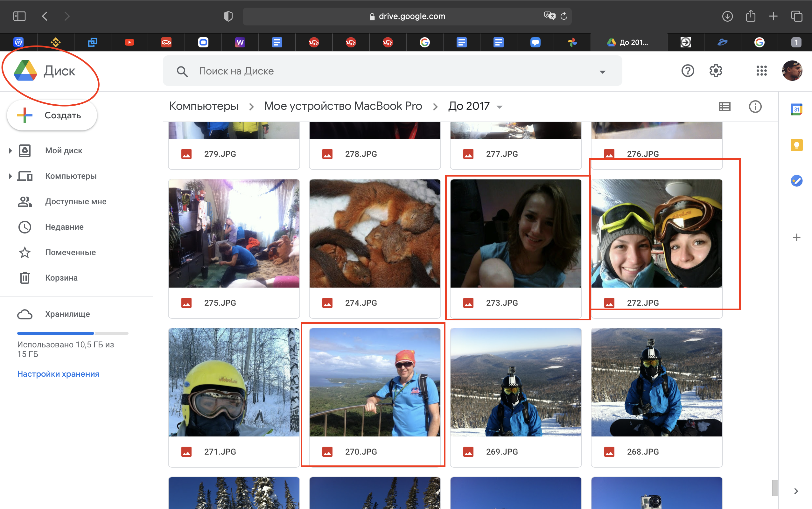This screenshot has width=812, height=509.
Task: Click the 279.JPG file name
Action: (x=220, y=154)
